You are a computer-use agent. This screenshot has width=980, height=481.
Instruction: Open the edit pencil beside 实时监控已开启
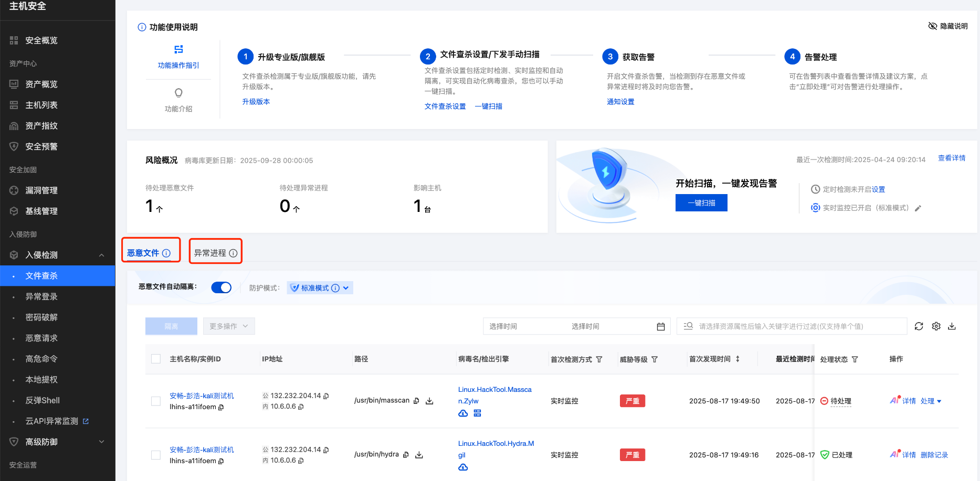(918, 208)
